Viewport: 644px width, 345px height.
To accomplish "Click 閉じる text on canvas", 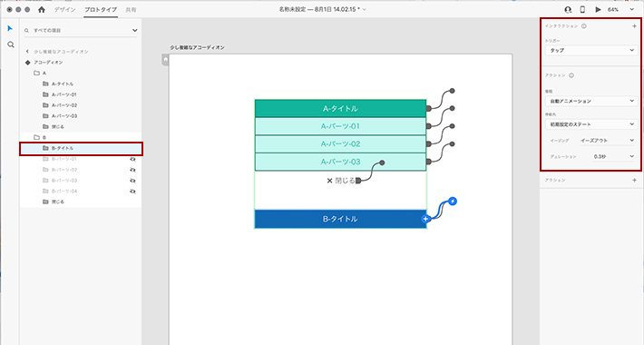I will (345, 181).
